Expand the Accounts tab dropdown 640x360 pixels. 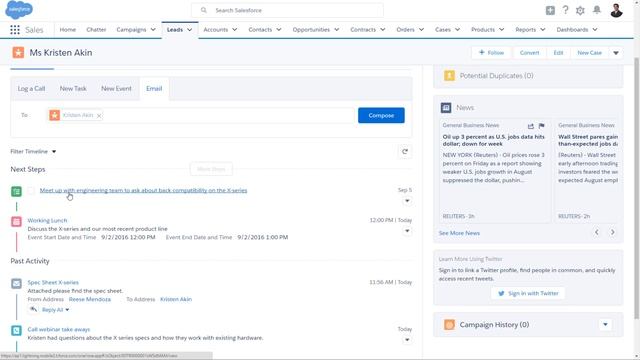coord(235,29)
